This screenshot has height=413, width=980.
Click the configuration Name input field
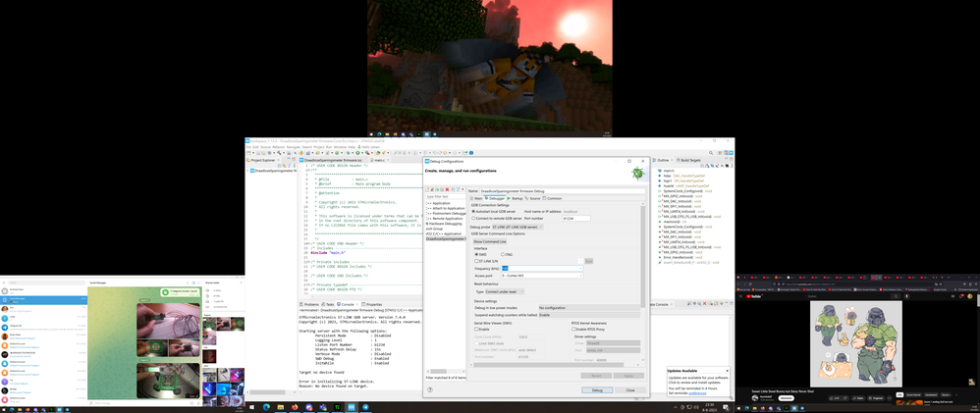coord(562,191)
